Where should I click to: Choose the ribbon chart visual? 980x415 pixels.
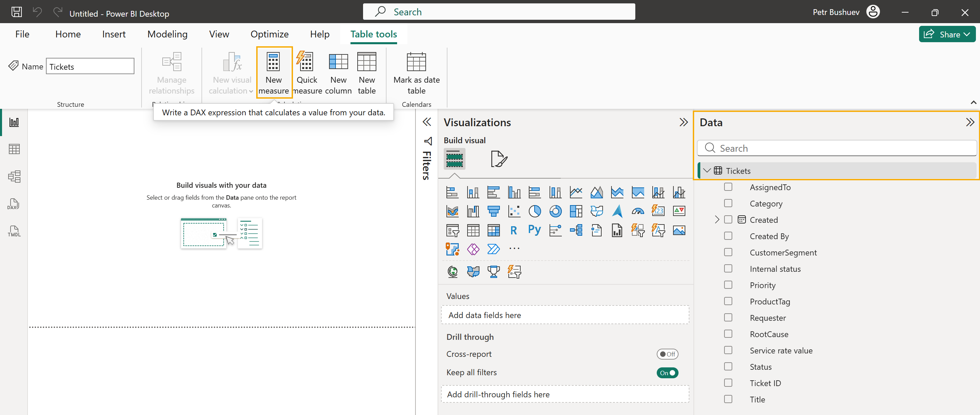[452, 211]
